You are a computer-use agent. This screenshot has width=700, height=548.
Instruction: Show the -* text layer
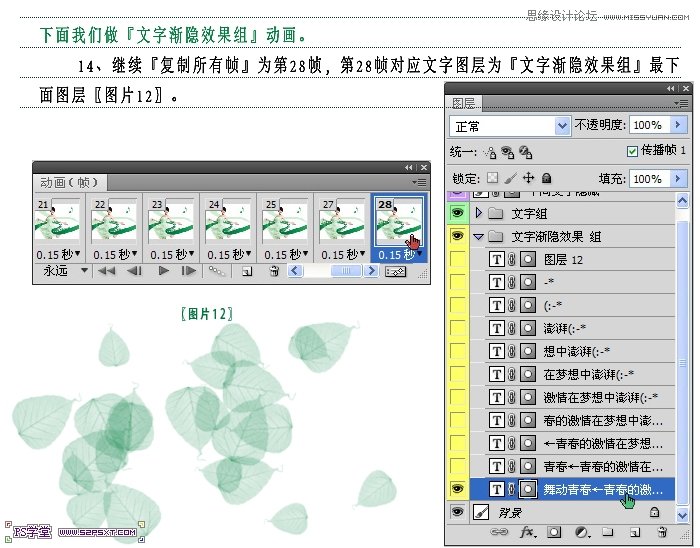pos(457,282)
